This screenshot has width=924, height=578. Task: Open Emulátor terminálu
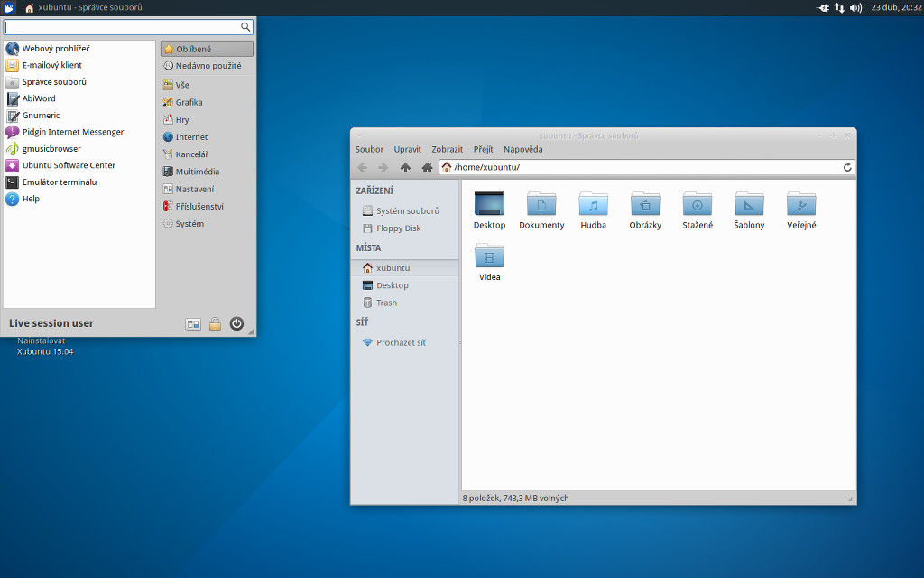[79, 182]
